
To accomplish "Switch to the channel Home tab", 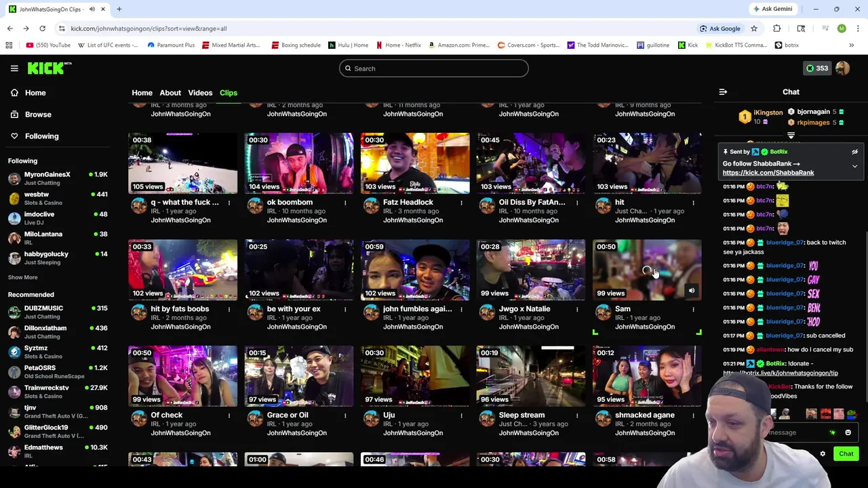I will tap(142, 93).
